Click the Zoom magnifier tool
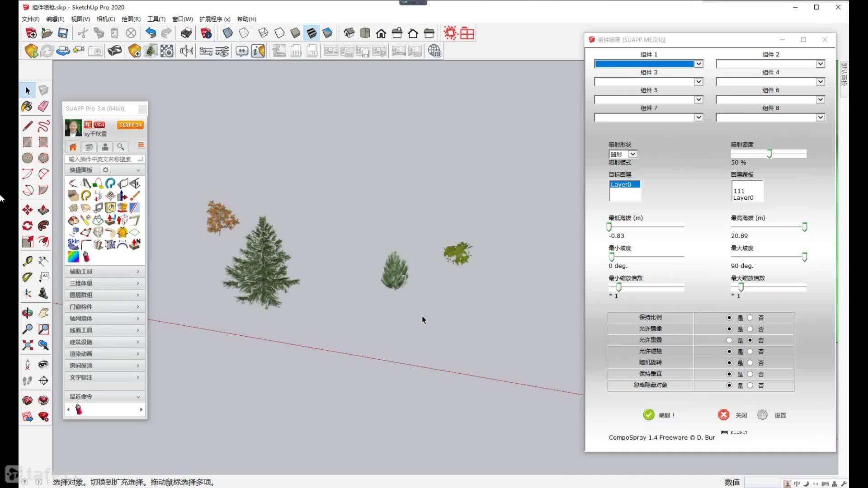The image size is (868, 488). 28,329
